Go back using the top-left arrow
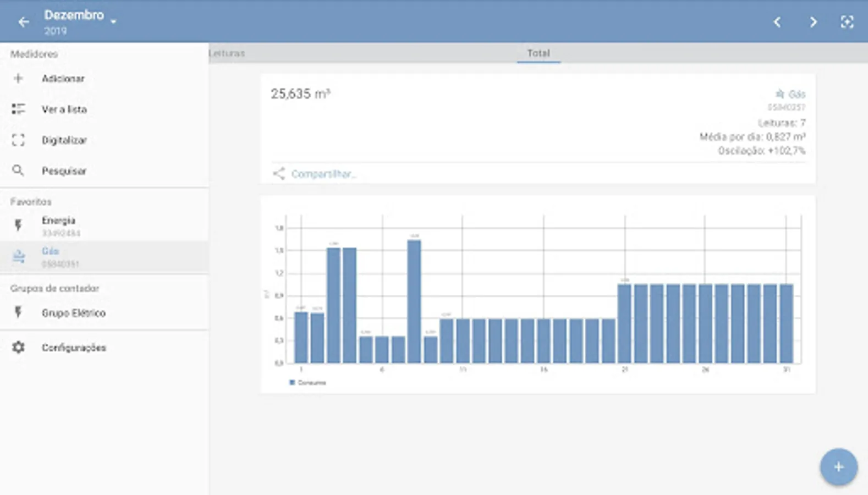 [x=23, y=22]
